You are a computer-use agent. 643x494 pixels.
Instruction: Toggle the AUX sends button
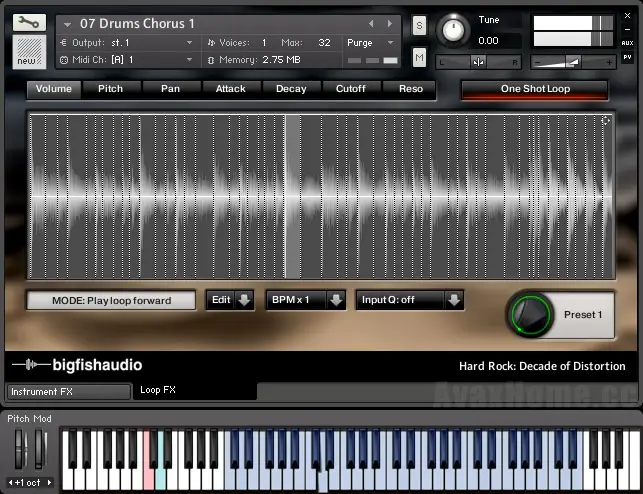tap(627, 43)
